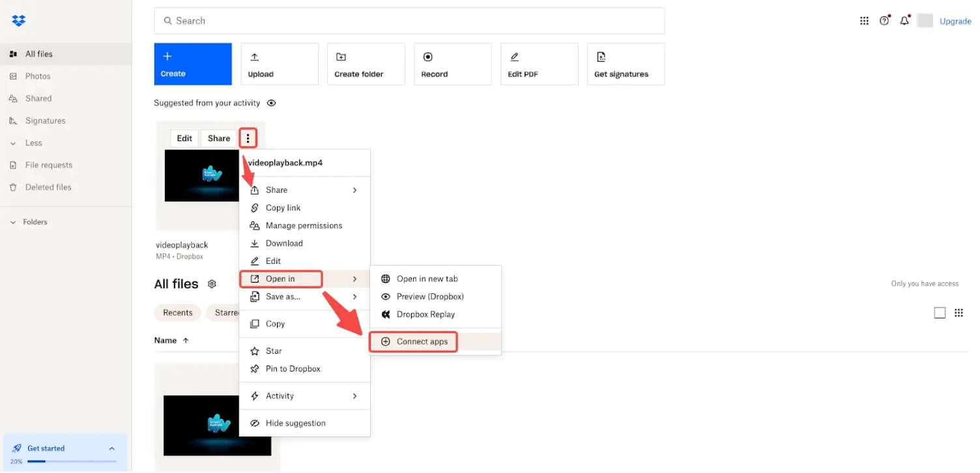This screenshot has height=473, width=980.
Task: Open the apps grid icon top right
Action: click(864, 20)
